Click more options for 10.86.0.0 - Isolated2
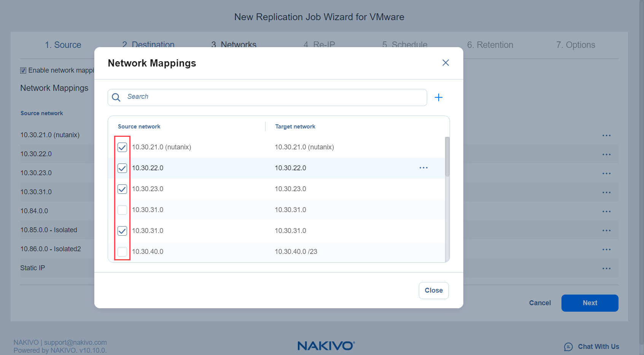The height and width of the screenshot is (355, 644). 606,249
